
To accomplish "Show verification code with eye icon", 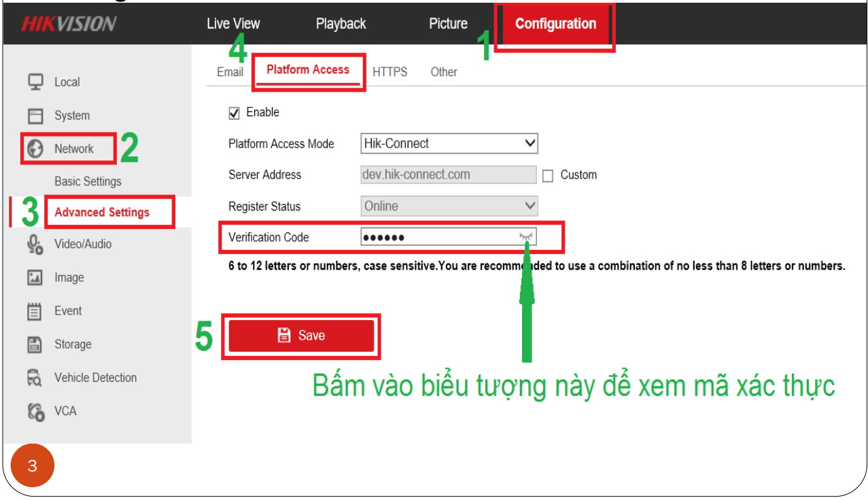I will (x=526, y=237).
